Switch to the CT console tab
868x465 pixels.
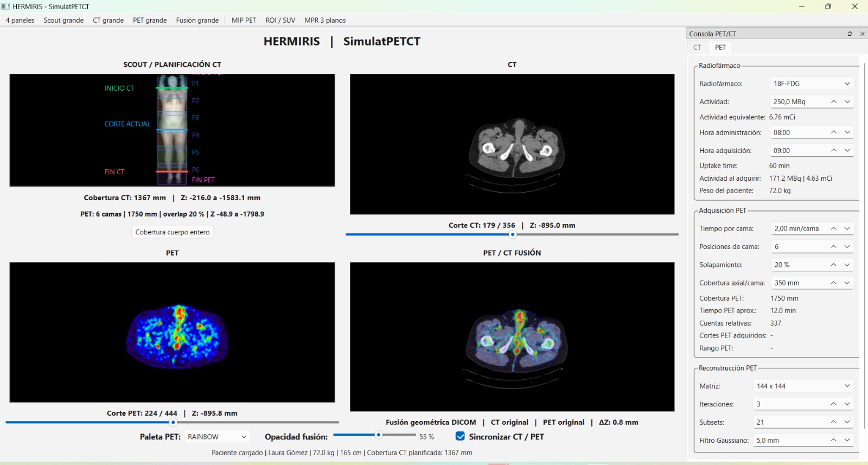697,48
